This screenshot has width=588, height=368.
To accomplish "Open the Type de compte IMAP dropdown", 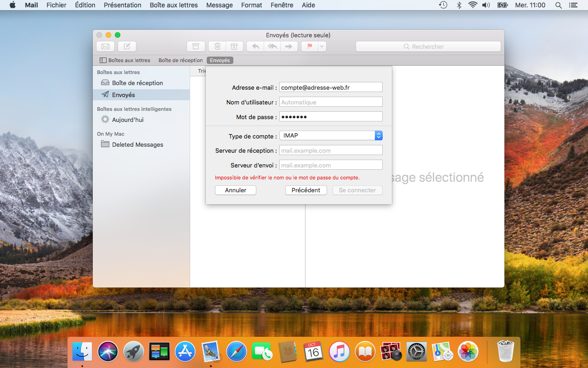I will 331,136.
